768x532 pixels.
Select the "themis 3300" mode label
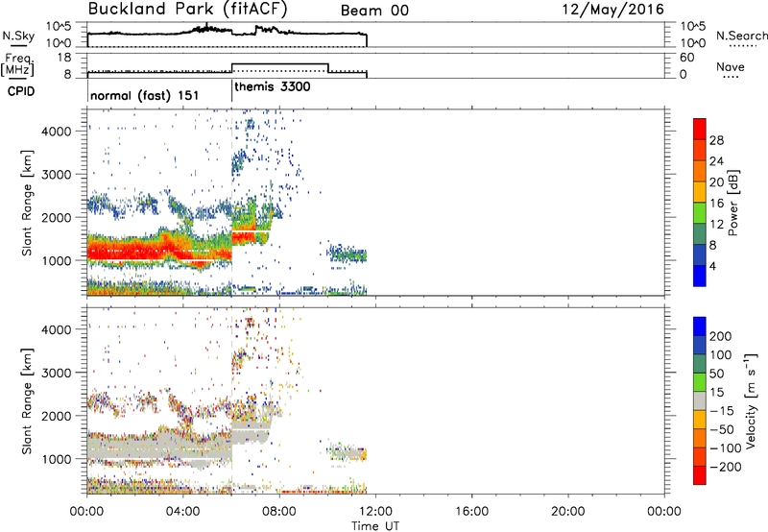(273, 86)
